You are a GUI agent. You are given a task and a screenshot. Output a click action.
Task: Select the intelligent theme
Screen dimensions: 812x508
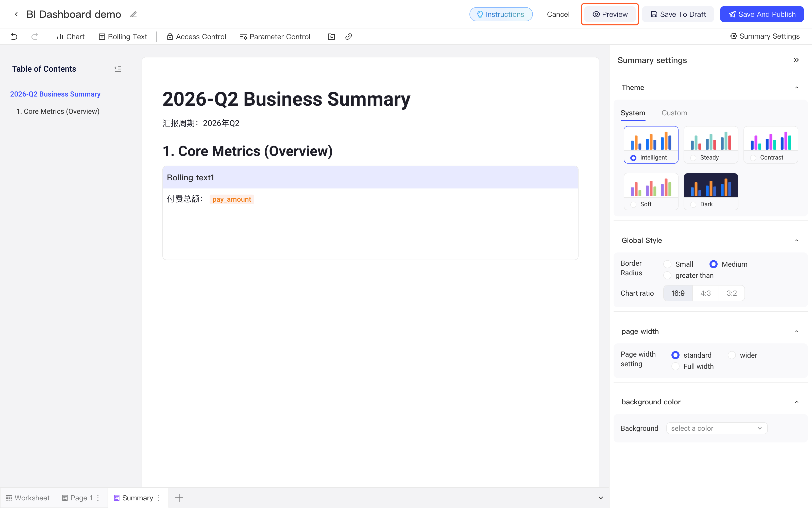coord(651,145)
